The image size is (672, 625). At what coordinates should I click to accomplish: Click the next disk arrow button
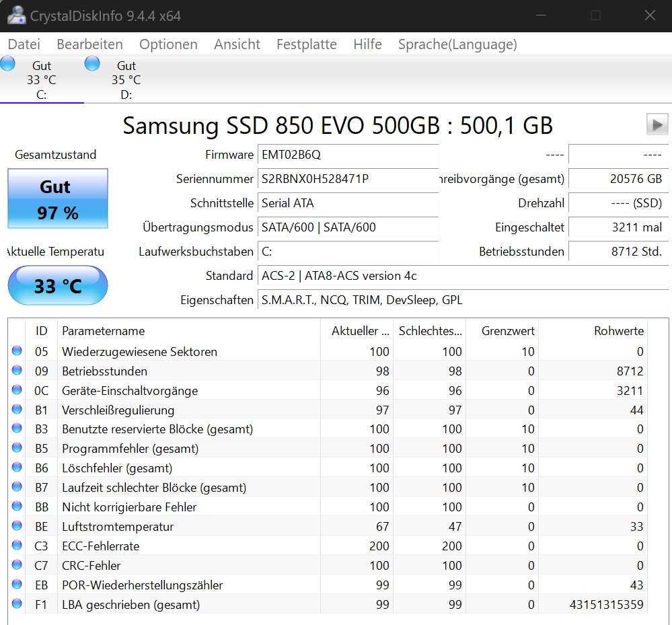[657, 124]
